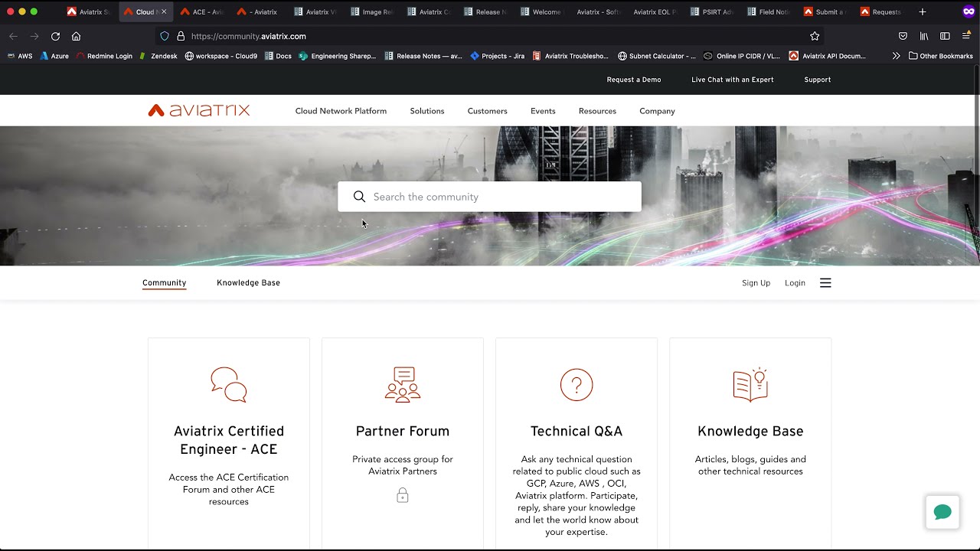
Task: Open the Aviatrix API Documentation bookmark
Action: point(827,56)
